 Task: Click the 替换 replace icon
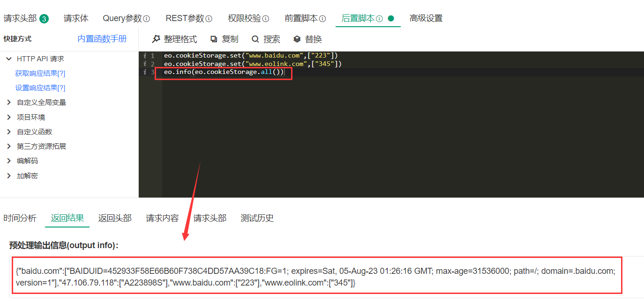(x=297, y=39)
